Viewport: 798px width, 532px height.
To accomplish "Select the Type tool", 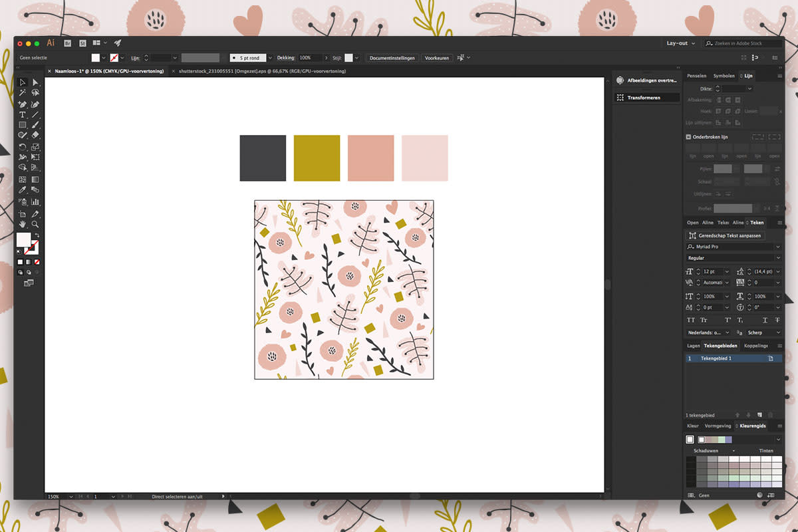I will click(x=23, y=114).
